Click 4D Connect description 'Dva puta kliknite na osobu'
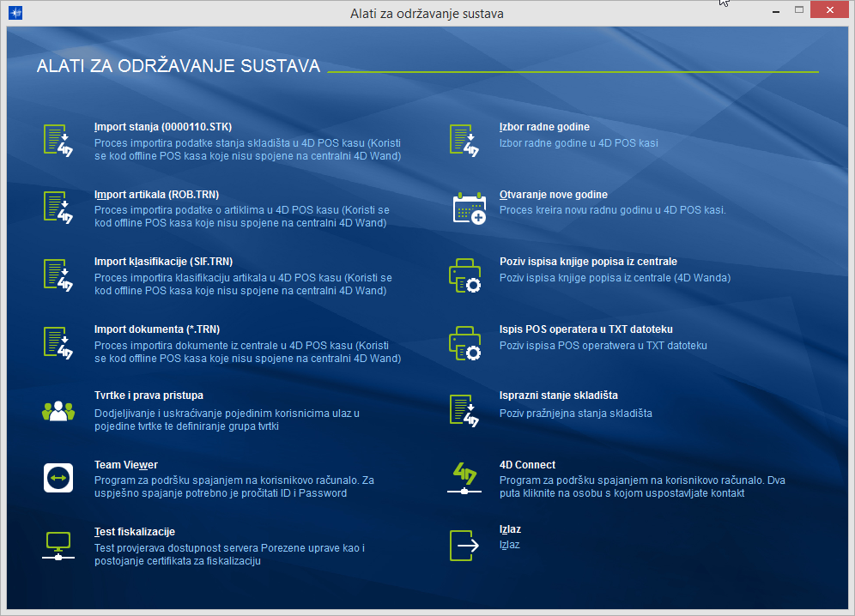The height and width of the screenshot is (616, 855). point(642,486)
